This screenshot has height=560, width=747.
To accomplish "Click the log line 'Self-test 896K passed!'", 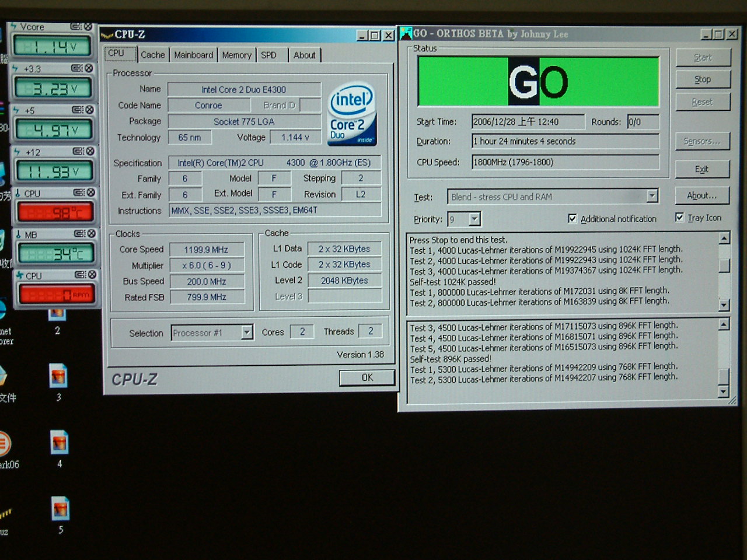I will (451, 359).
